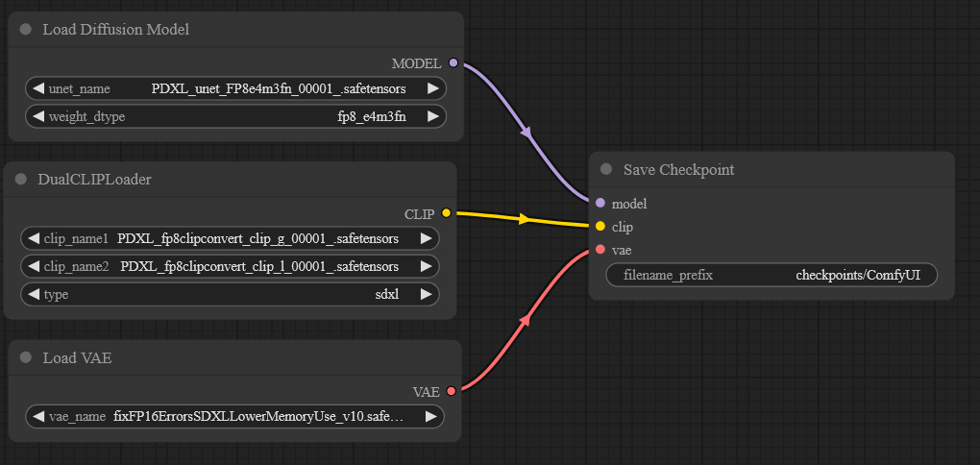
Task: Click the clip input label
Action: coord(623,228)
